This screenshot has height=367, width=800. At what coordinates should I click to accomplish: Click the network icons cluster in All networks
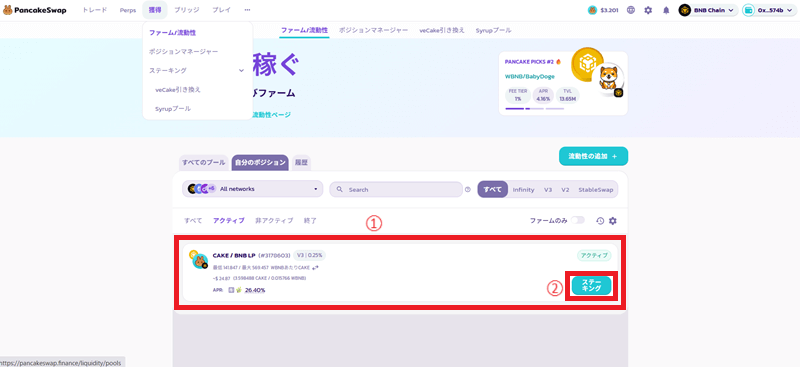click(x=201, y=189)
